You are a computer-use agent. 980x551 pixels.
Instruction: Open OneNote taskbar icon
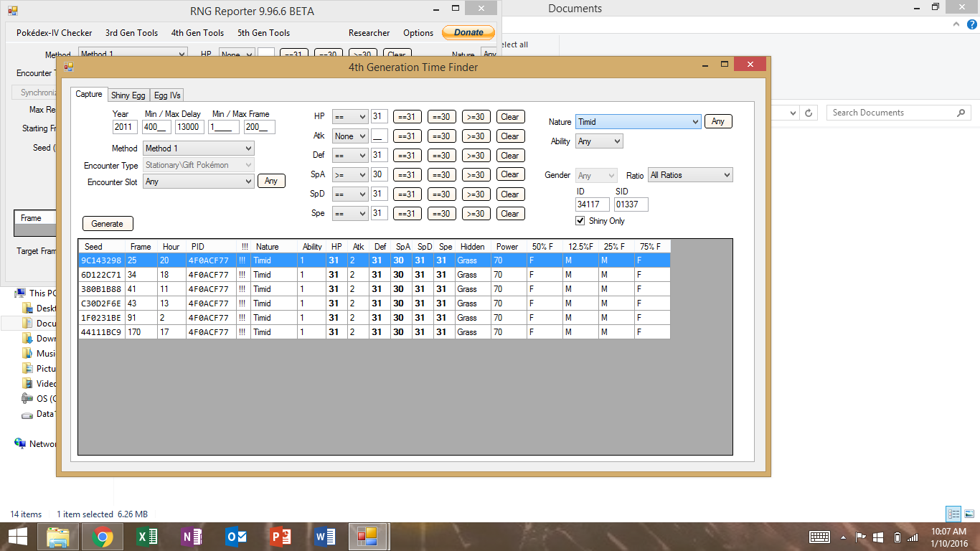[x=191, y=537]
